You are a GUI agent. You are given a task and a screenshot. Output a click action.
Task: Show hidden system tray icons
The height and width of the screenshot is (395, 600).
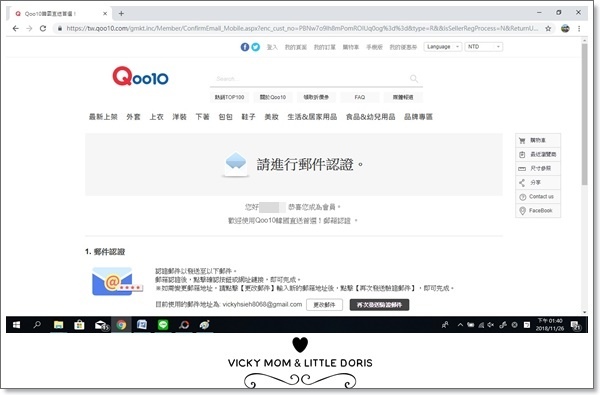point(460,325)
